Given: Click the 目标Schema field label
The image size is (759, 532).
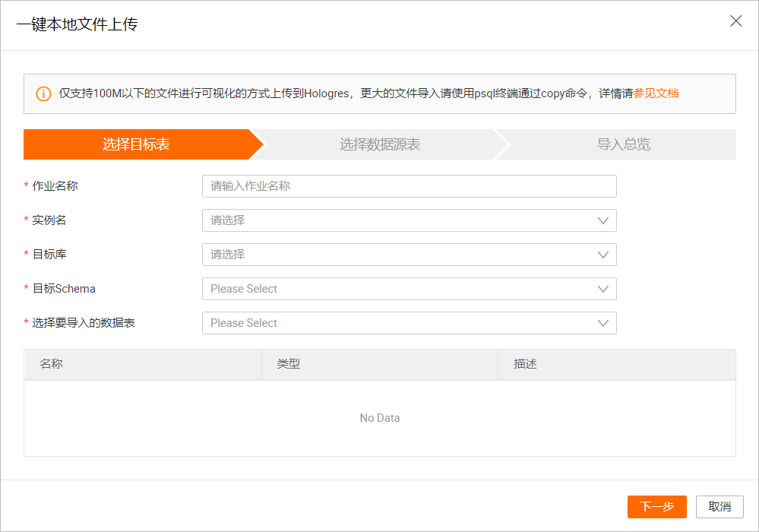Looking at the screenshot, I should [64, 289].
